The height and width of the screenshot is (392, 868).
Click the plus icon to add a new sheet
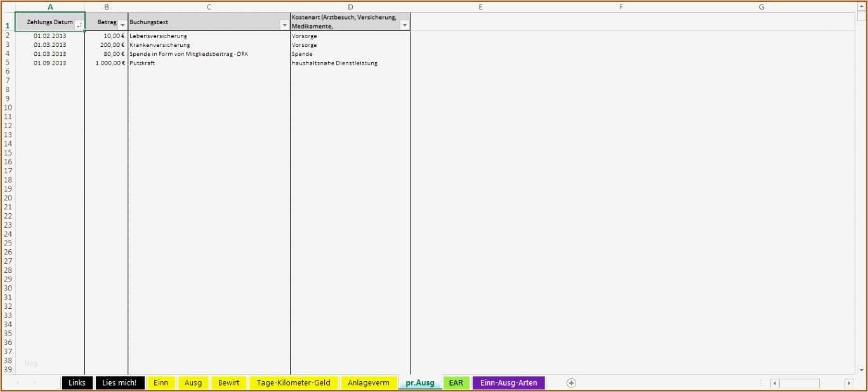(x=571, y=382)
